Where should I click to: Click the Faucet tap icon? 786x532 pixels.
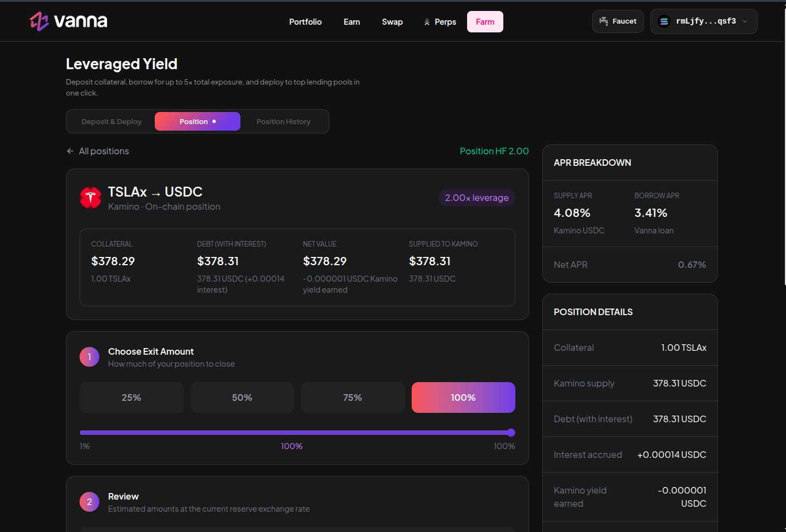(x=604, y=21)
